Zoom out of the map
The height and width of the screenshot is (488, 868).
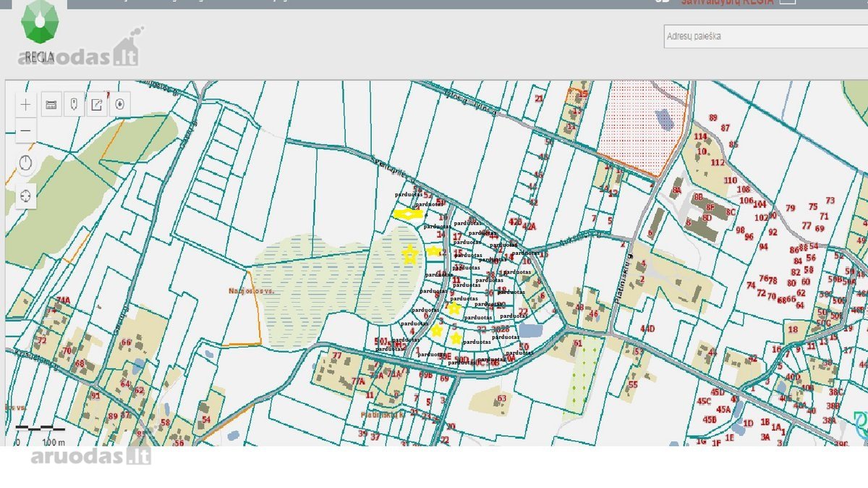point(26,130)
